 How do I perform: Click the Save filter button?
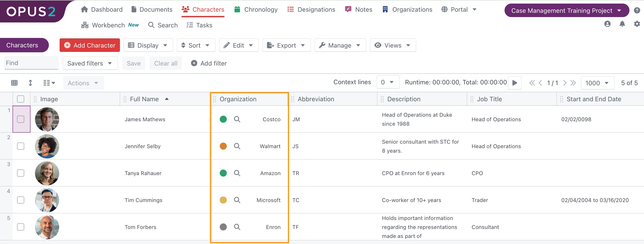pos(134,63)
